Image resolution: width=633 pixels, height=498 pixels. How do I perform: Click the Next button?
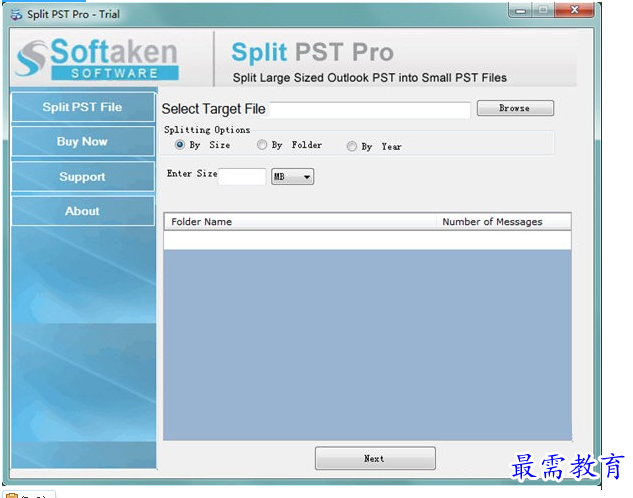click(x=375, y=458)
